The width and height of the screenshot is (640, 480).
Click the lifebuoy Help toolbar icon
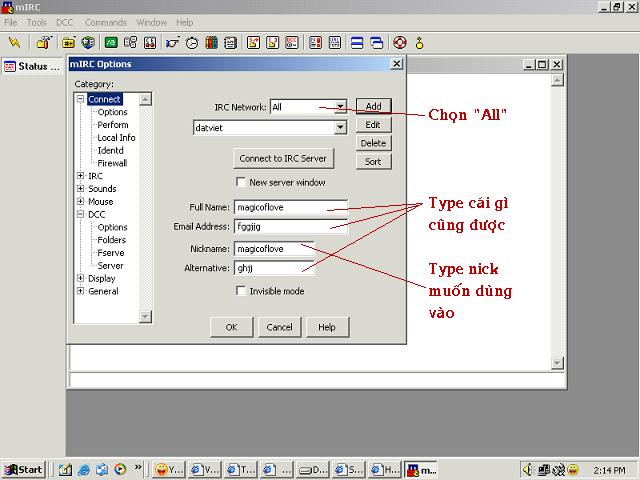(400, 42)
